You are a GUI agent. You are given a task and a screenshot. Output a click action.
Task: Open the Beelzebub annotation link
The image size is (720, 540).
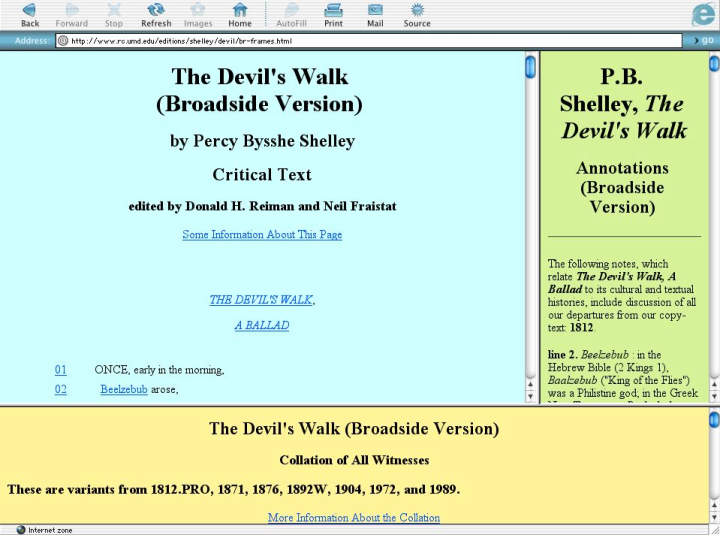pos(124,390)
